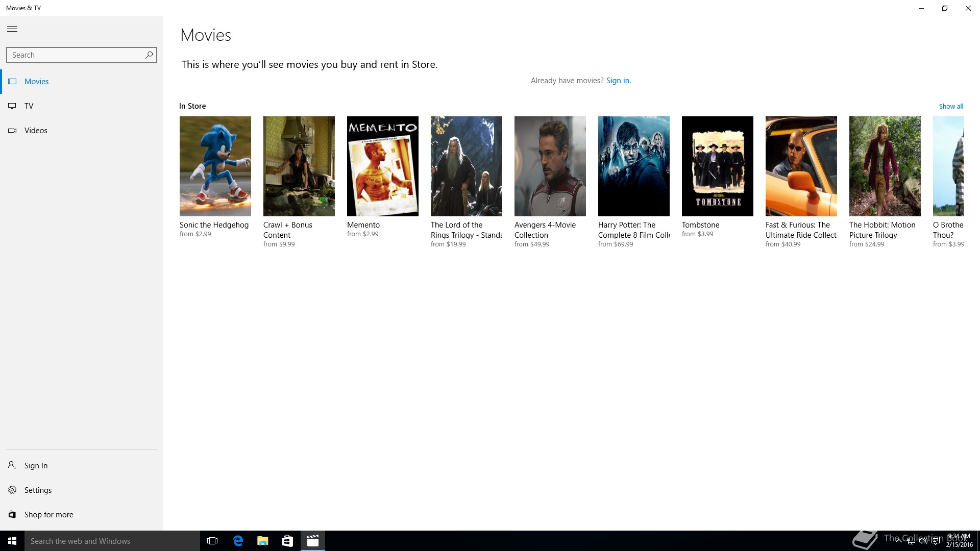The height and width of the screenshot is (551, 980).
Task: Click the "from $9.99" price
Action: point(279,244)
